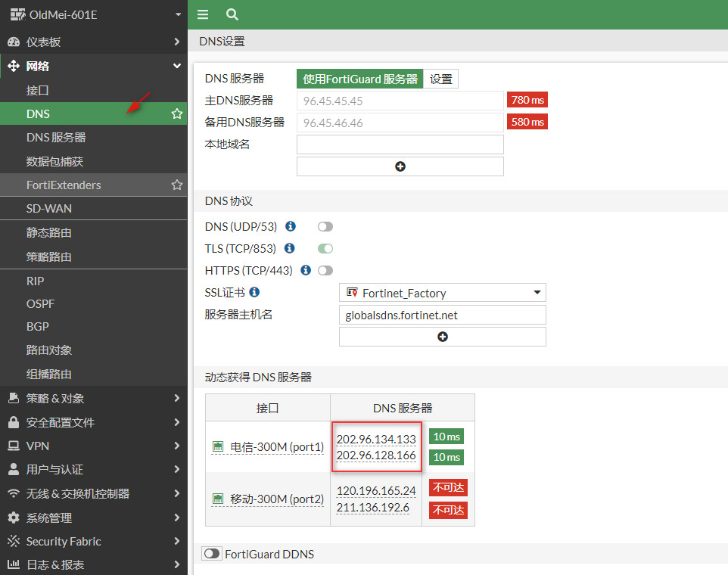
Task: Click the 电信-300M (port1) interface link
Action: click(x=277, y=447)
